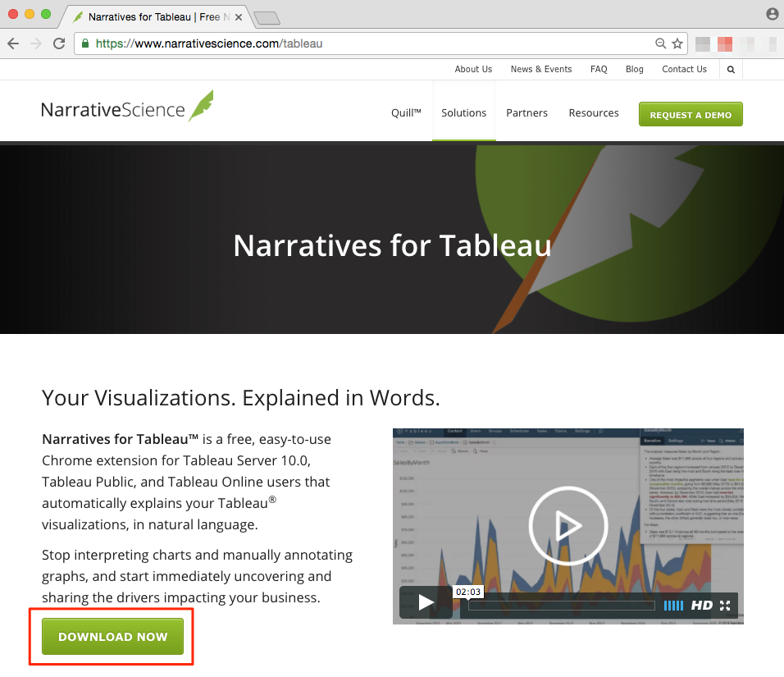Open the browser profile icon at top right

[772, 13]
